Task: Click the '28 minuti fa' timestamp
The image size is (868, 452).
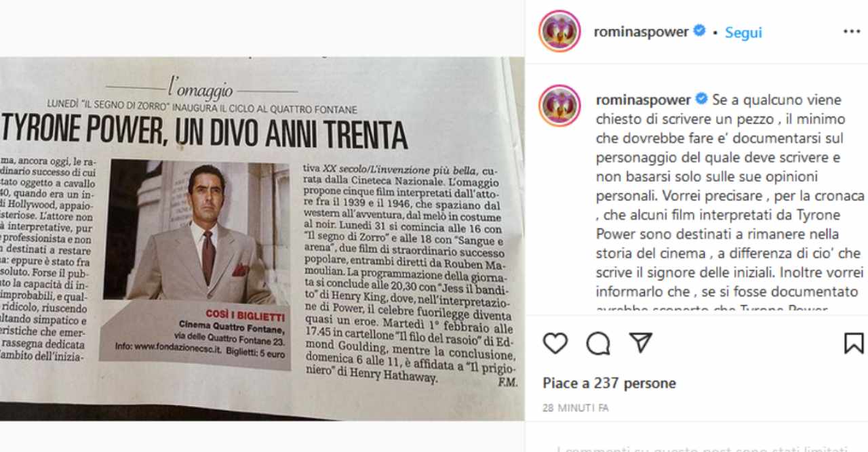Action: [575, 408]
